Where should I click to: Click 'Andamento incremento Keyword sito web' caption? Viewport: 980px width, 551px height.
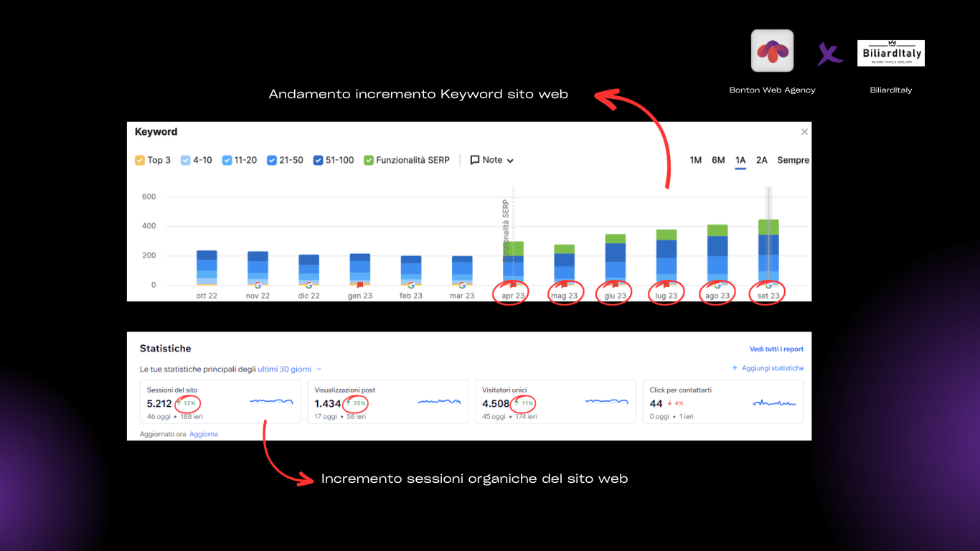[x=418, y=94]
